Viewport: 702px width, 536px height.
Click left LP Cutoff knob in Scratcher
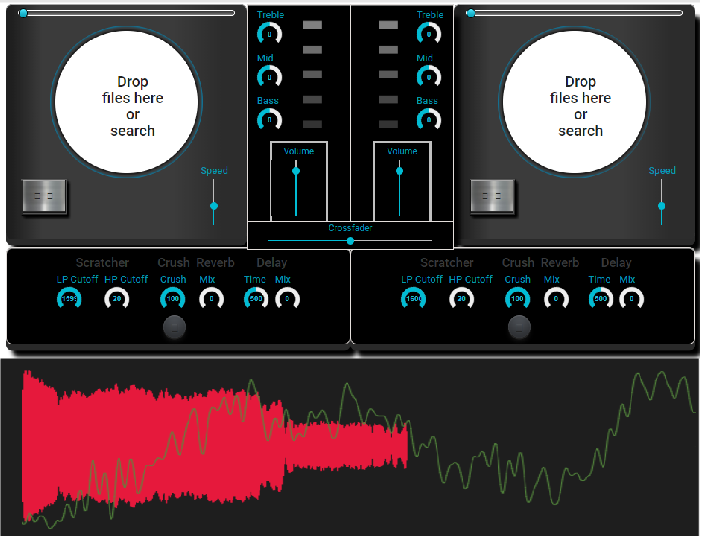pos(70,298)
